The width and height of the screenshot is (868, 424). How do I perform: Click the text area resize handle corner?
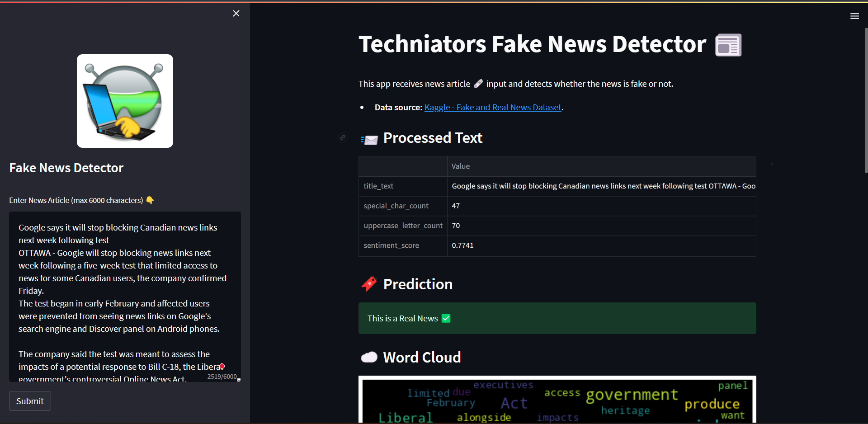point(239,380)
